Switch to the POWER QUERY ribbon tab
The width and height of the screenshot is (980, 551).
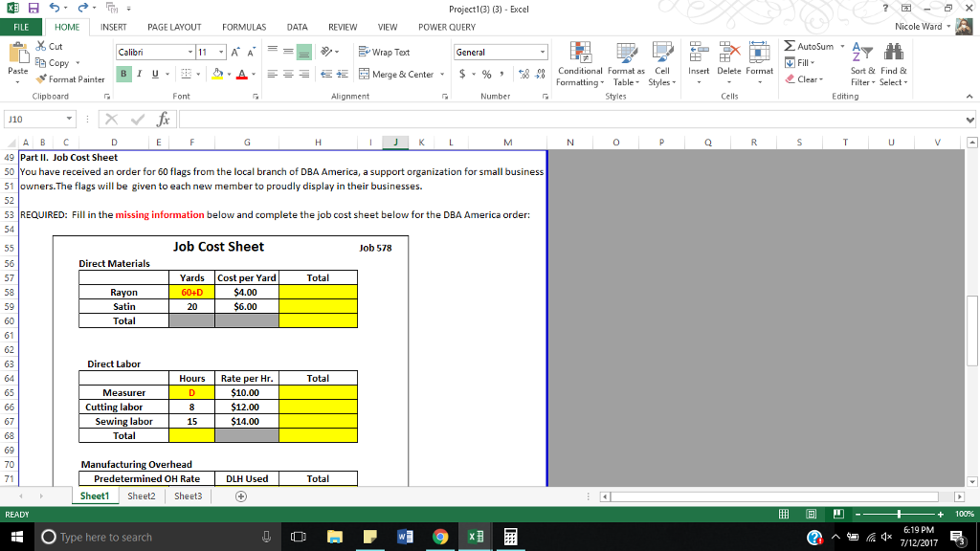(446, 27)
